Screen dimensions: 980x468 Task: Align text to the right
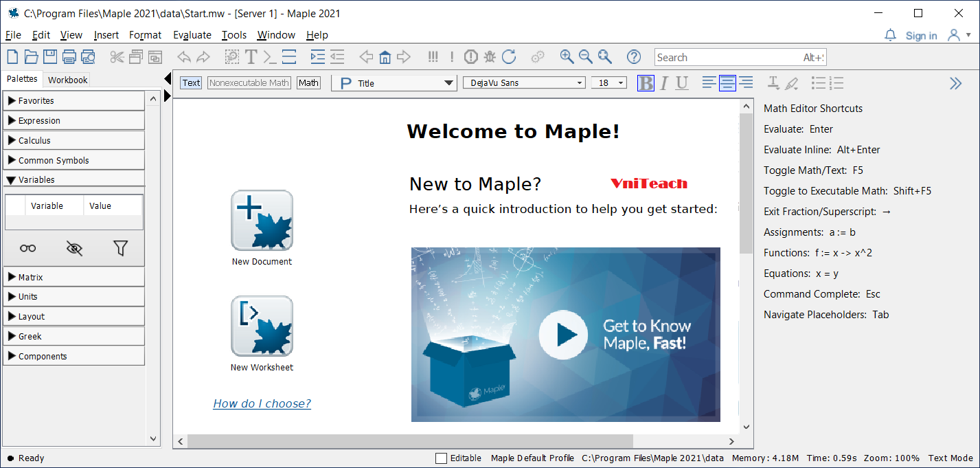(746, 83)
